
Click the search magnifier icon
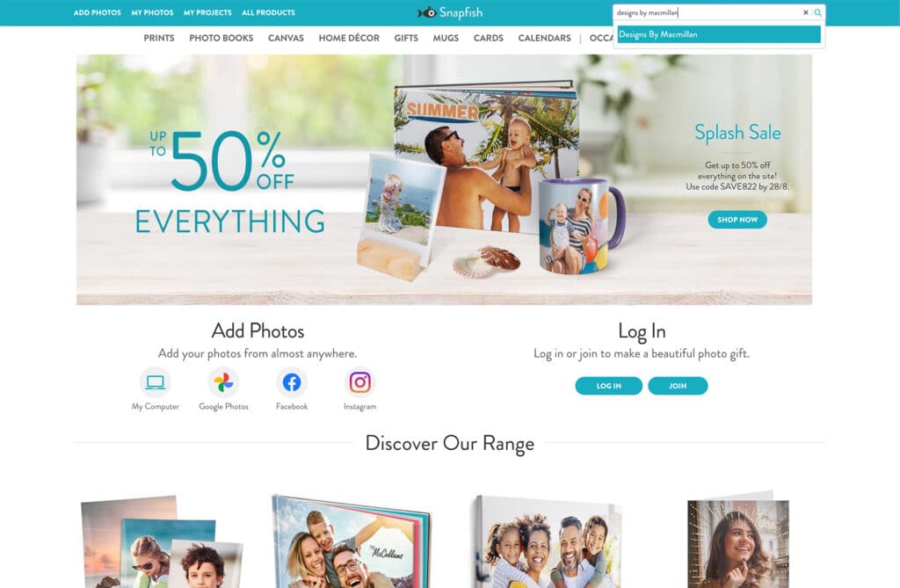[817, 12]
